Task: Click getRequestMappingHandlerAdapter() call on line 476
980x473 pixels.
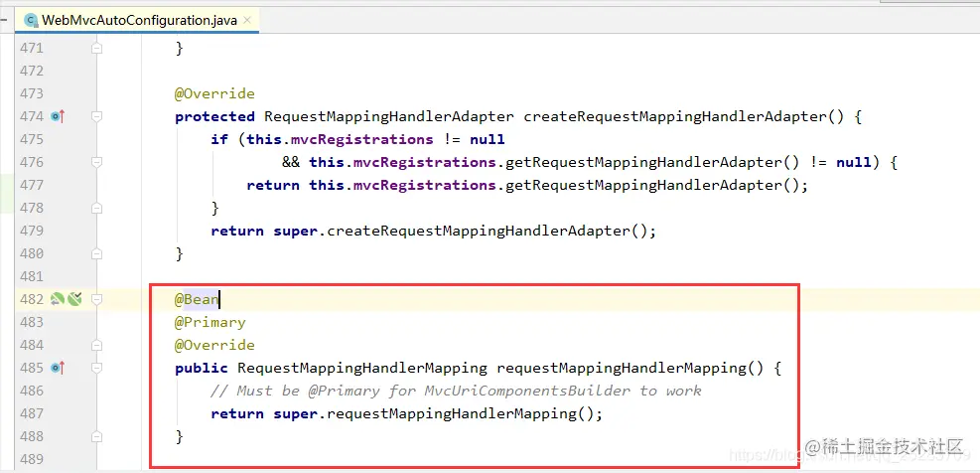Action: [652, 162]
